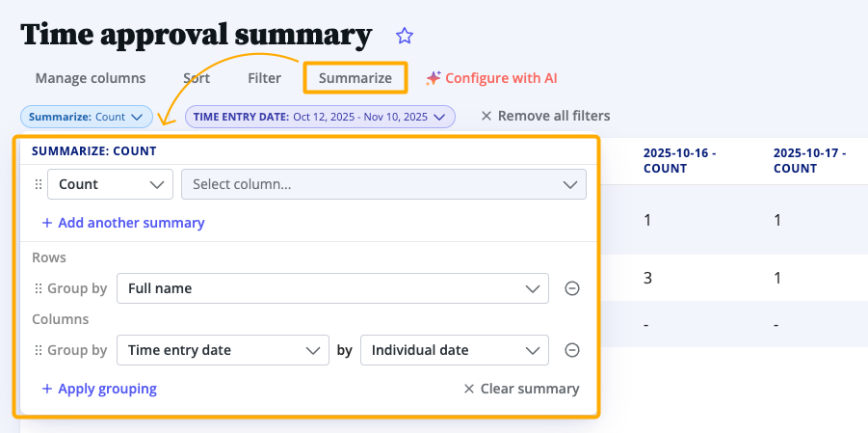
Task: Click the sparkle icon for Configure with AI
Action: coord(434,78)
